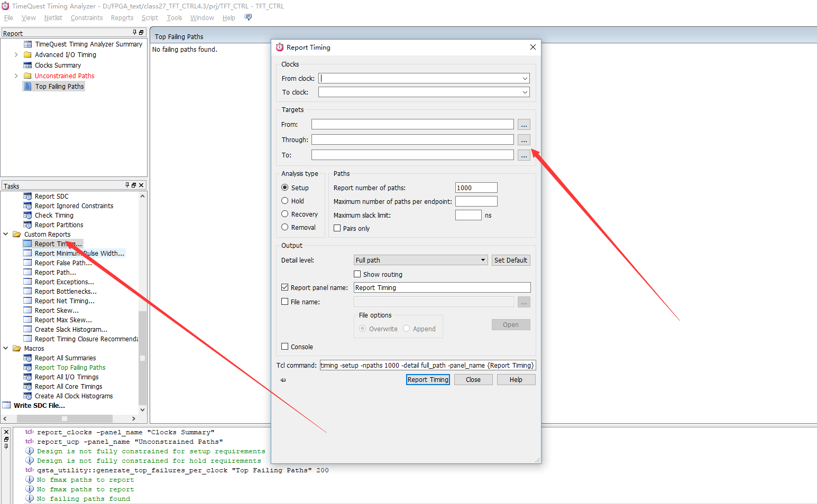Click the Report Path icon
The height and width of the screenshot is (504, 817).
tap(27, 272)
